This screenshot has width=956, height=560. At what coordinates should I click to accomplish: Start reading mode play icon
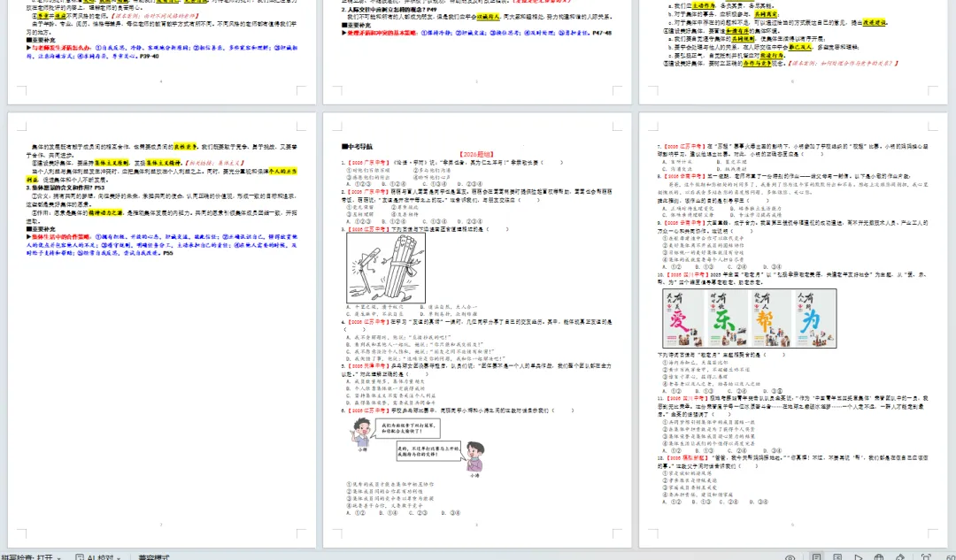[x=858, y=557]
